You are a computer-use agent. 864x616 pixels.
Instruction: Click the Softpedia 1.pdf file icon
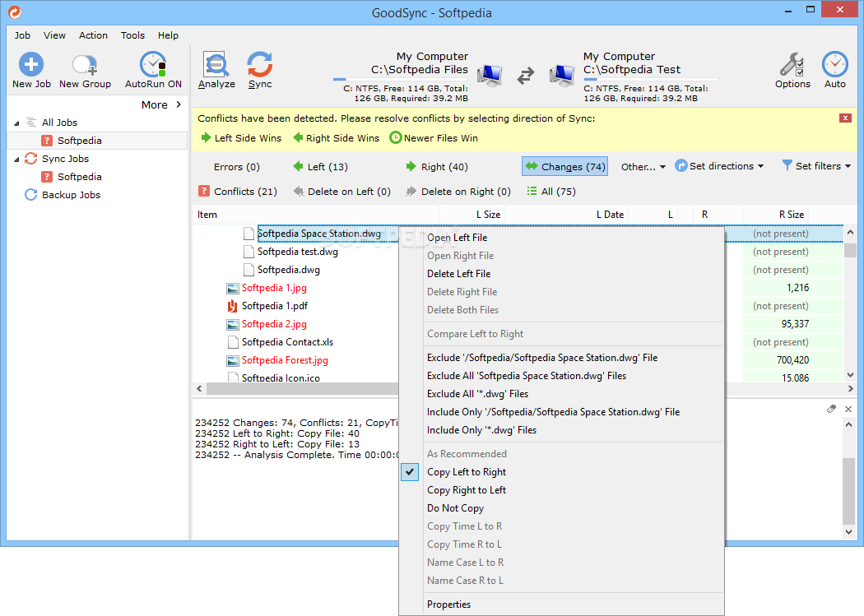pos(233,306)
